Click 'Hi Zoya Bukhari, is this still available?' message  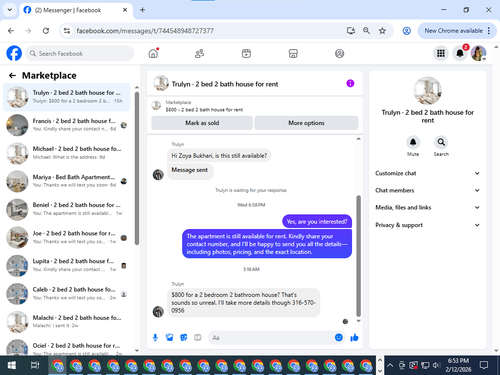point(219,156)
